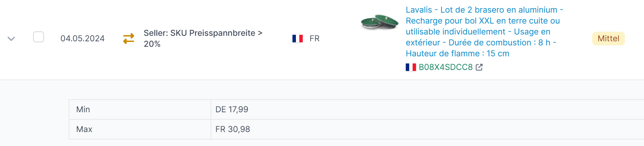Image resolution: width=644 pixels, height=146 pixels.
Task: Click the "20%" threshold text in the alert name
Action: pos(152,44)
